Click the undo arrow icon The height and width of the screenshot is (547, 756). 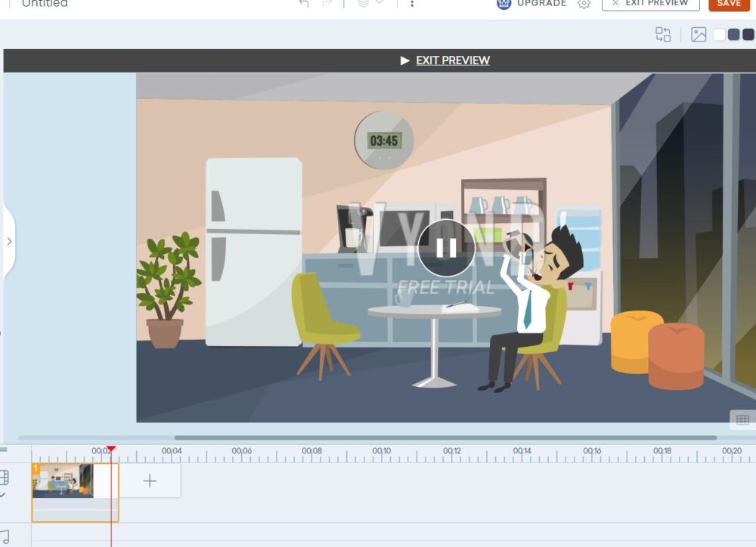[x=304, y=4]
